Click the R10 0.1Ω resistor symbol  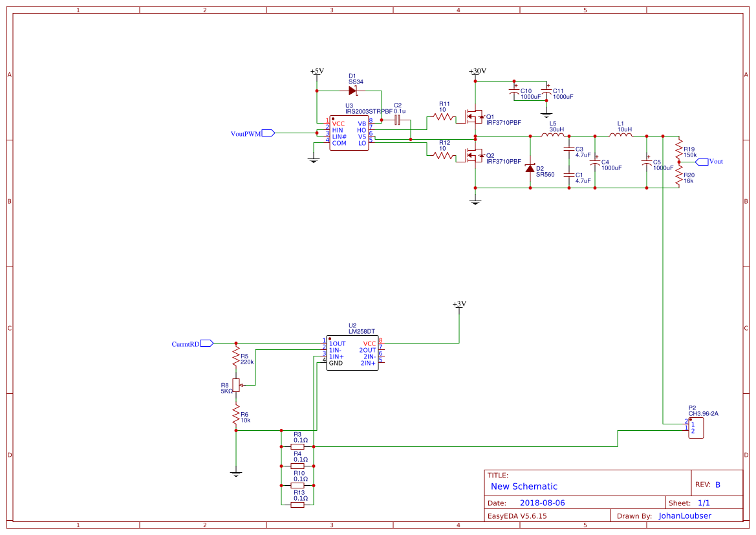click(x=297, y=485)
